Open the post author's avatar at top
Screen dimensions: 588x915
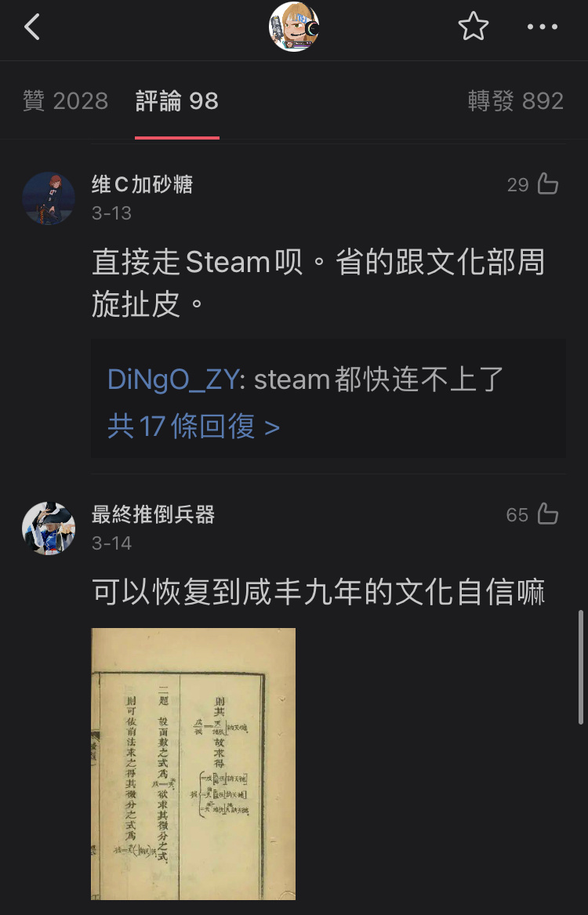[294, 27]
